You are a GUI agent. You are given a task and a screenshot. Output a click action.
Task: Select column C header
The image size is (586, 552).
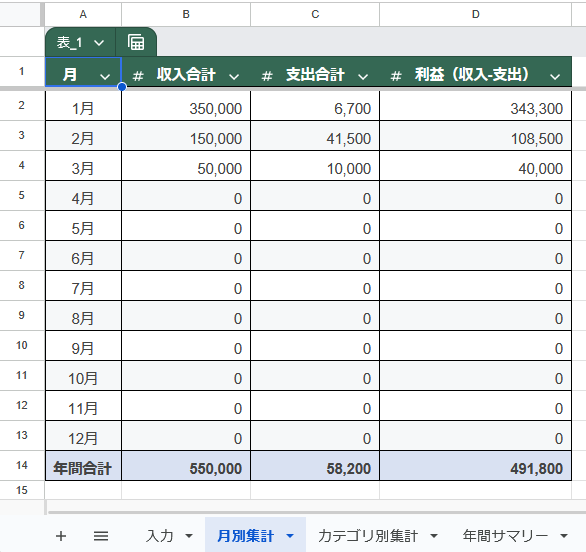click(x=315, y=14)
